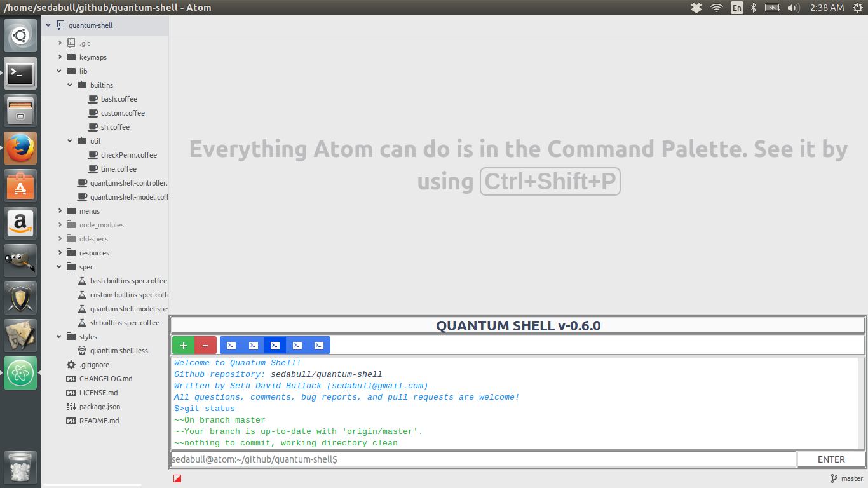Open the clock showing 2:38 AM
The image size is (868, 488).
click(827, 8)
